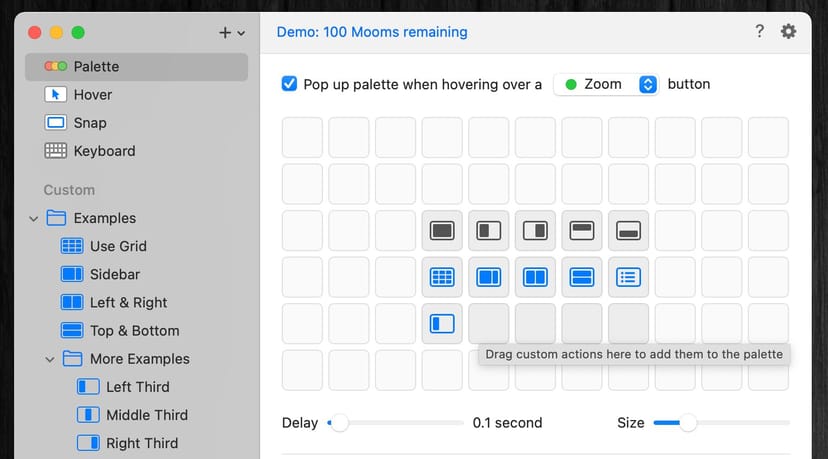828x459 pixels.
Task: Open settings with the gear icon
Action: pyautogui.click(x=788, y=32)
